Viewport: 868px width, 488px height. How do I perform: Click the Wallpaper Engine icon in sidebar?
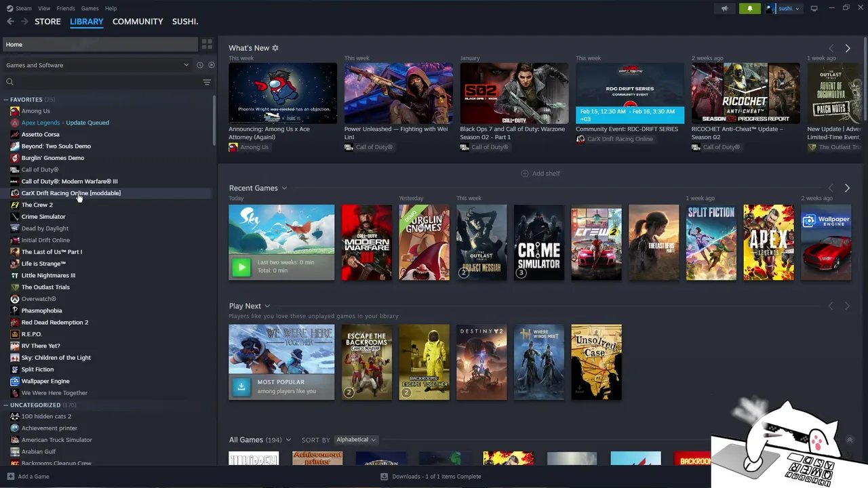15,381
